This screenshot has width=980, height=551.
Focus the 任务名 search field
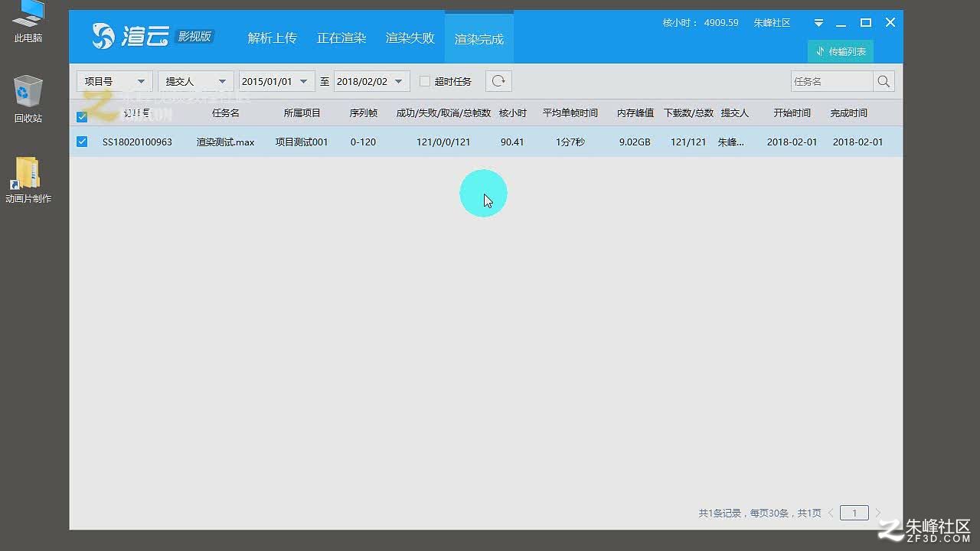point(832,81)
